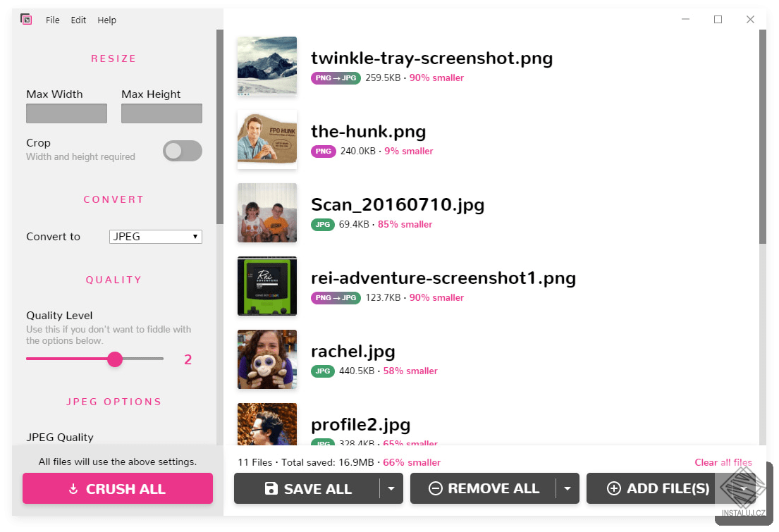Open the Help menu
779x532 pixels.
click(107, 20)
